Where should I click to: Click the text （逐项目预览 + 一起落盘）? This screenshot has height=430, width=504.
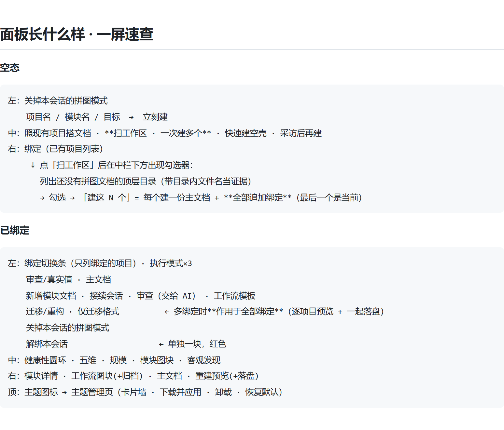[335, 311]
